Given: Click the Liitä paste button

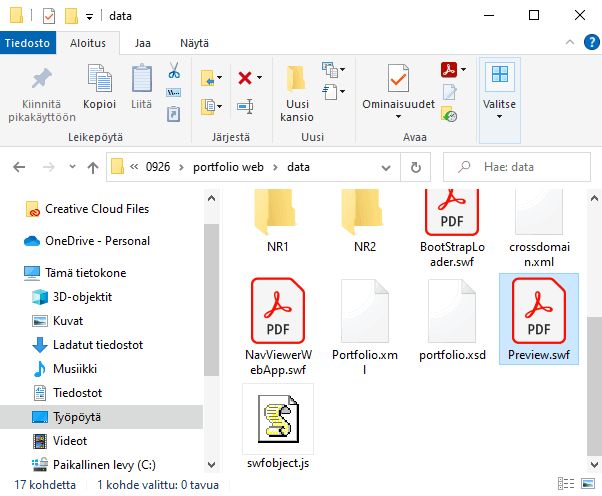Looking at the screenshot, I should tap(141, 87).
